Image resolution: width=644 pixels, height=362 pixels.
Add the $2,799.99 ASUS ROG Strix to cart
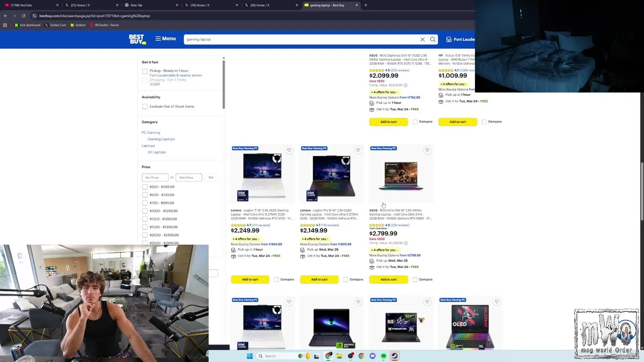coord(388,280)
